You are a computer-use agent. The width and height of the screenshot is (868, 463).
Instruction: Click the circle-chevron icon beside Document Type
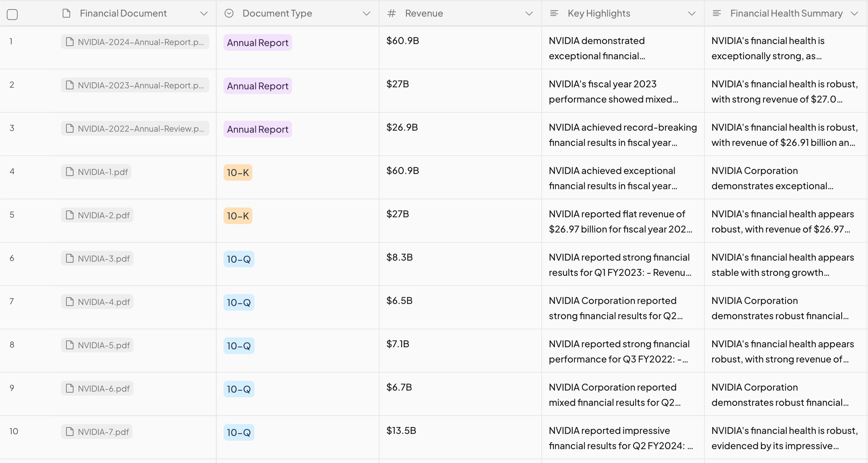pyautogui.click(x=229, y=14)
